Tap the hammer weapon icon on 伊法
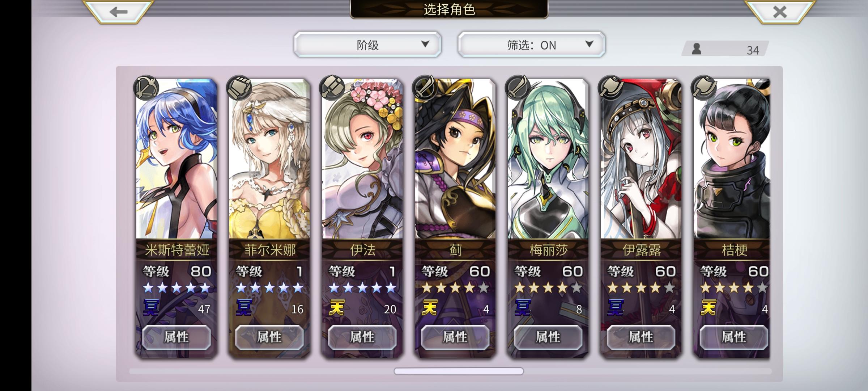868x391 pixels. coord(332,87)
